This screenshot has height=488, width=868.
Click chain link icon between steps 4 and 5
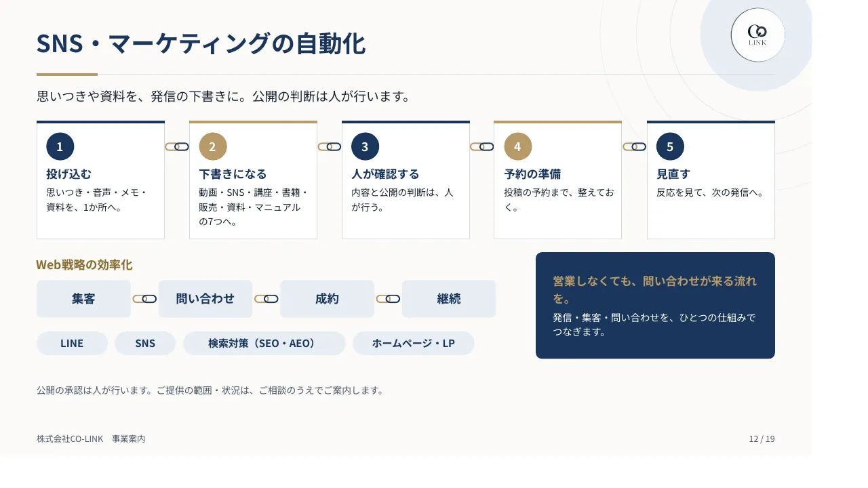point(635,146)
